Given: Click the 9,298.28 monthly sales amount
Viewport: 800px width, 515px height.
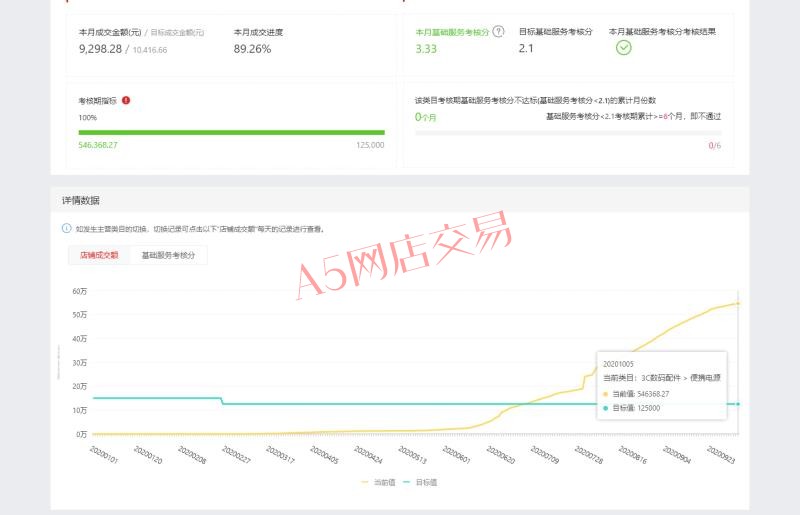Looking at the screenshot, I should pyautogui.click(x=100, y=49).
